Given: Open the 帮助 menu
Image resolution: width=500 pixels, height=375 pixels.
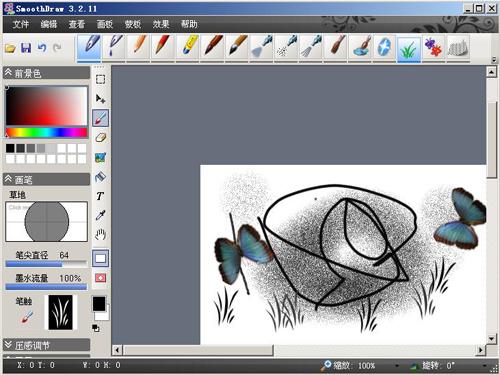Looking at the screenshot, I should 189,24.
